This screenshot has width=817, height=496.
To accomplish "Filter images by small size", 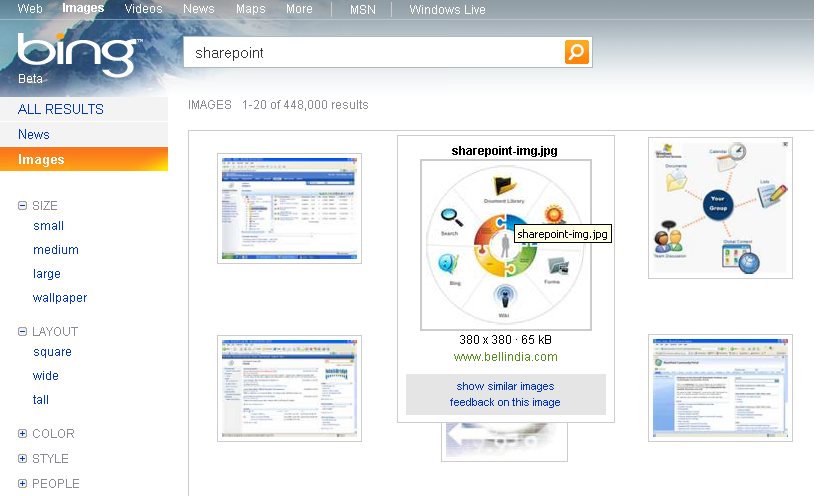I will coord(48,226).
